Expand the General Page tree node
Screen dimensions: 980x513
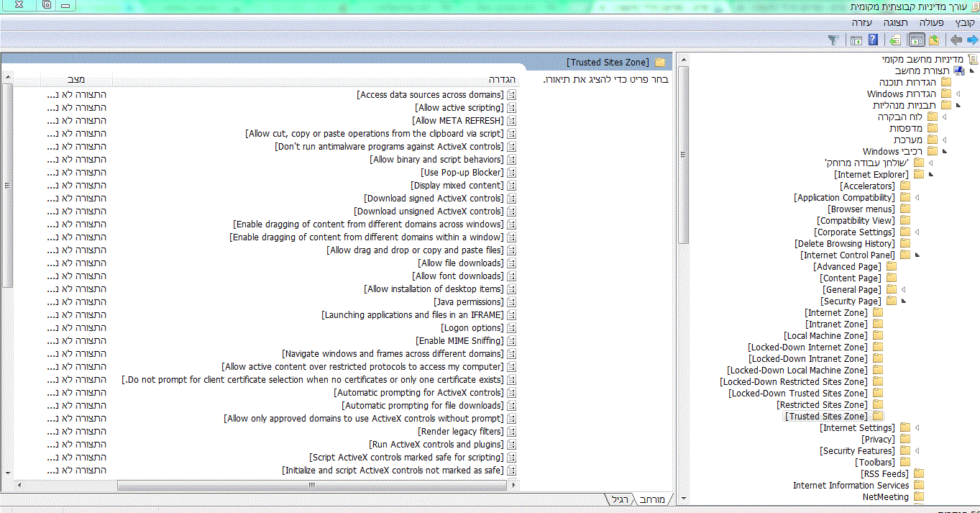click(904, 290)
